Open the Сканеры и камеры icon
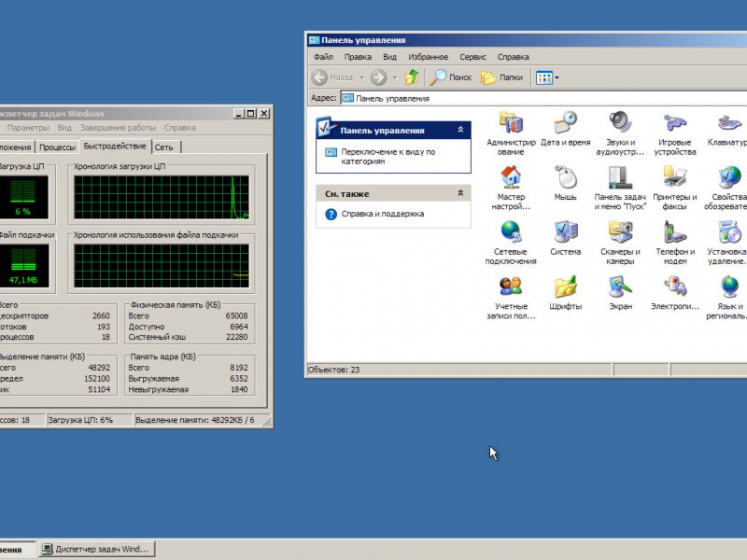The height and width of the screenshot is (560, 747). click(x=620, y=232)
